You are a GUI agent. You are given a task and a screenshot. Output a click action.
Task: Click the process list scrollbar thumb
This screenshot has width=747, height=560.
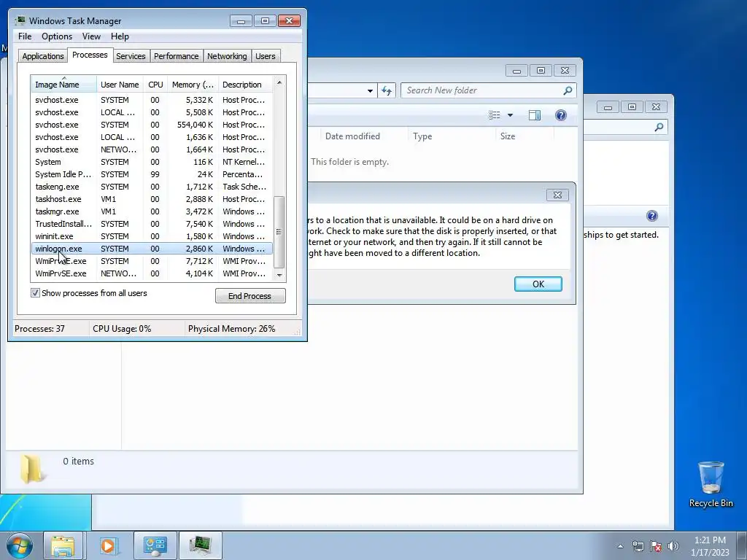[279, 233]
